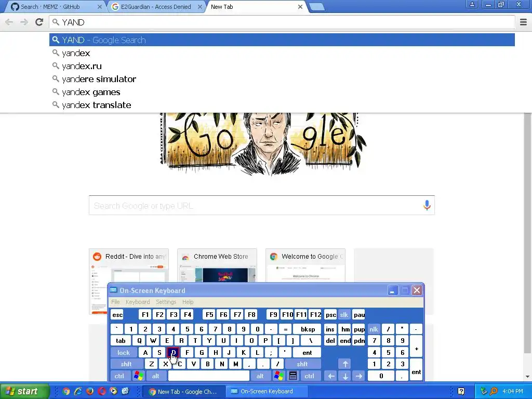Open the Welcome to Google Chrome thumbnail
532x399 pixels.
coord(305,265)
